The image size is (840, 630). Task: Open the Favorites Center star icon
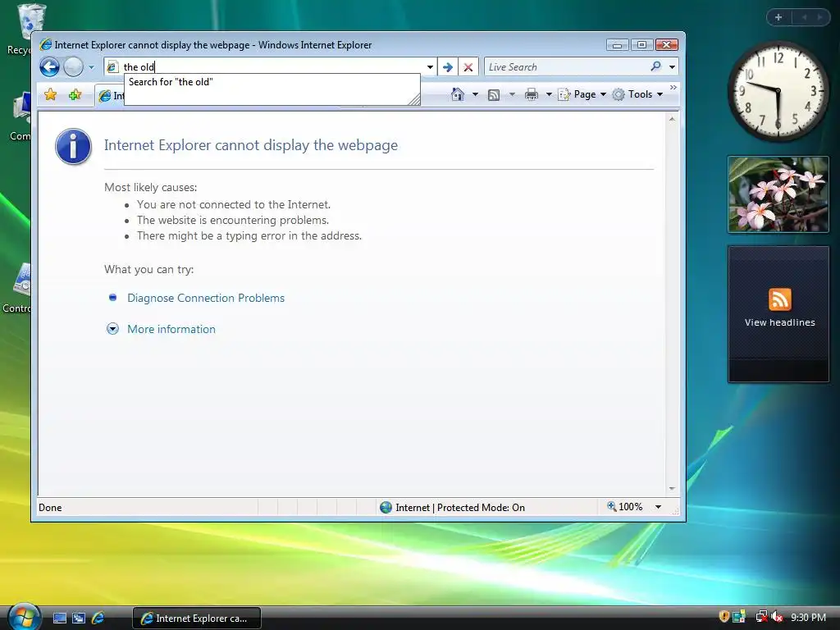coord(50,95)
